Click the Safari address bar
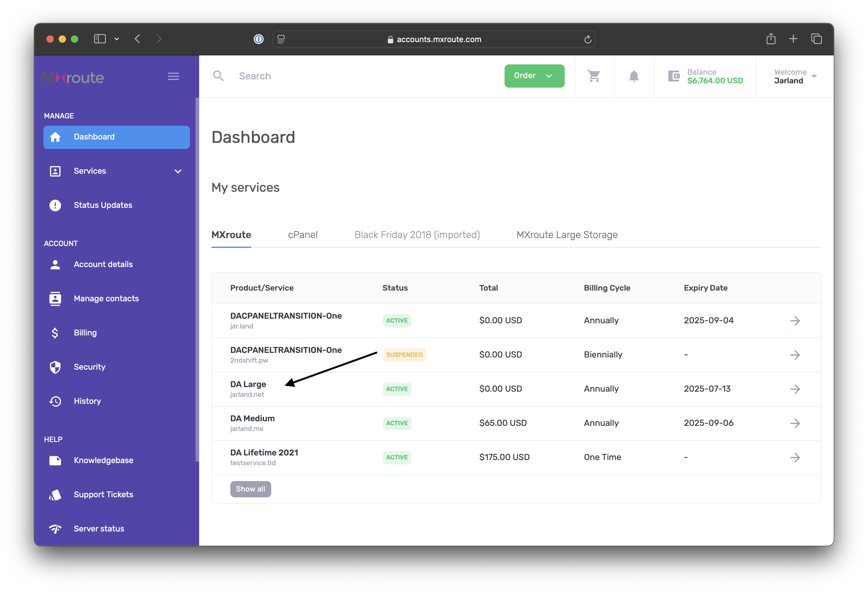The width and height of the screenshot is (868, 591). tap(434, 39)
